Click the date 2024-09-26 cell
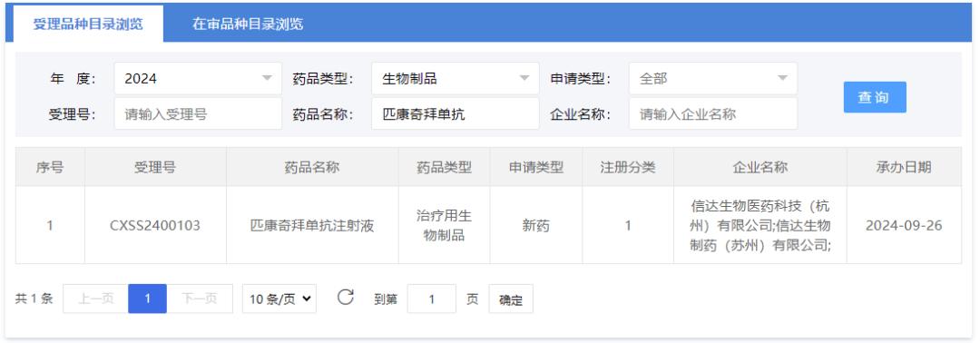 [x=904, y=226]
